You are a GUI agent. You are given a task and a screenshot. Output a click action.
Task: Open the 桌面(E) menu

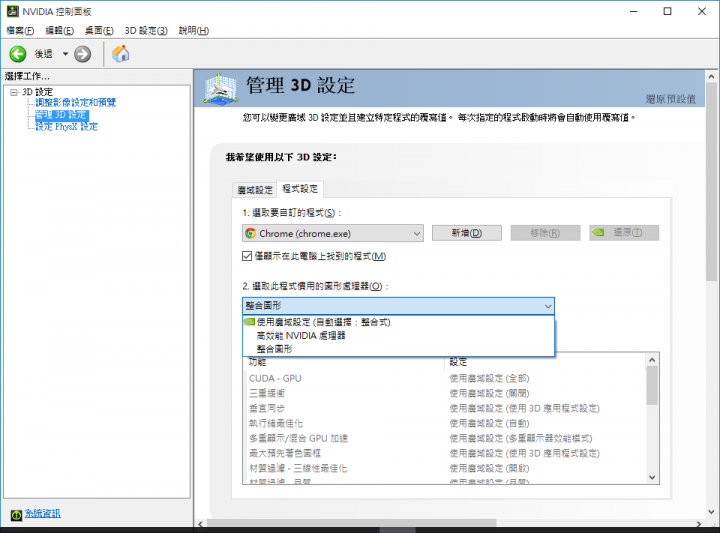[x=99, y=31]
